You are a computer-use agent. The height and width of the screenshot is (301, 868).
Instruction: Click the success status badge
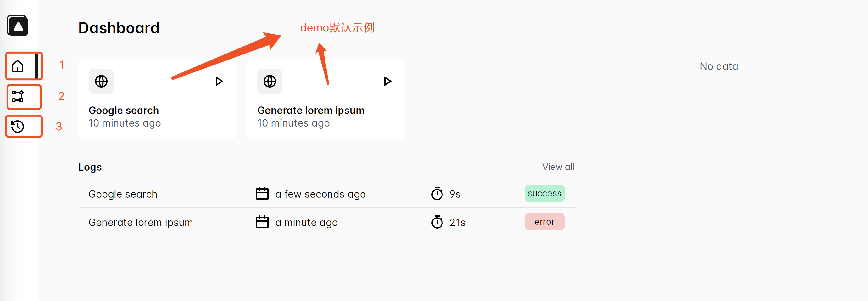pyautogui.click(x=544, y=193)
